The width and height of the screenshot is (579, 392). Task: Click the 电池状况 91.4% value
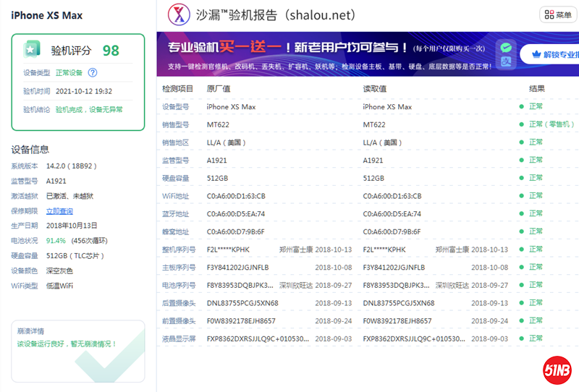coord(56,240)
